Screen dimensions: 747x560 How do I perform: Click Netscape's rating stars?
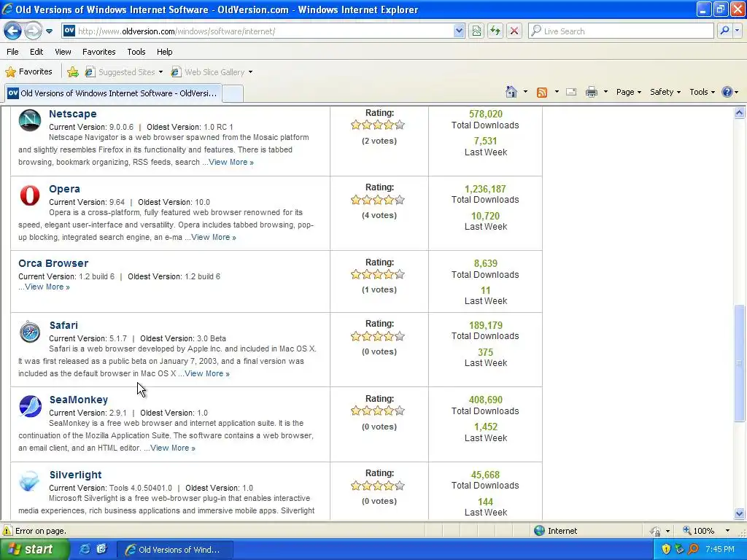pyautogui.click(x=378, y=125)
